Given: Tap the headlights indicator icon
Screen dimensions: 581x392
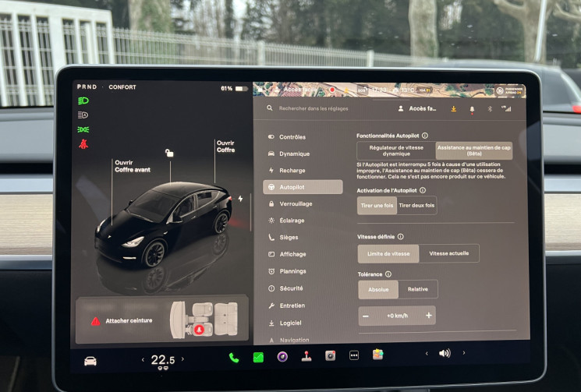Looking at the screenshot, I should pyautogui.click(x=83, y=101).
